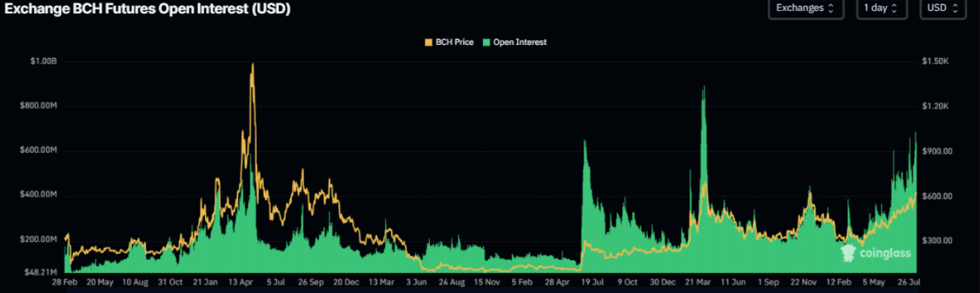Click the USD chevron arrows icon

tap(955, 8)
